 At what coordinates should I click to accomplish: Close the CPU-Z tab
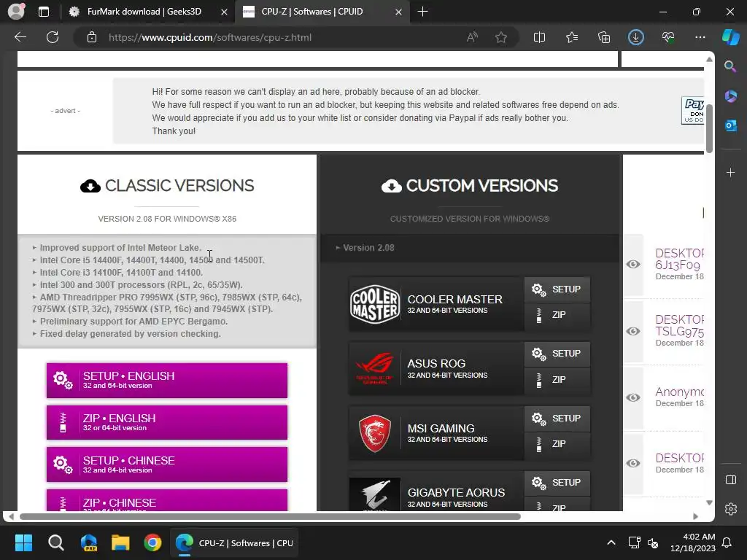399,12
